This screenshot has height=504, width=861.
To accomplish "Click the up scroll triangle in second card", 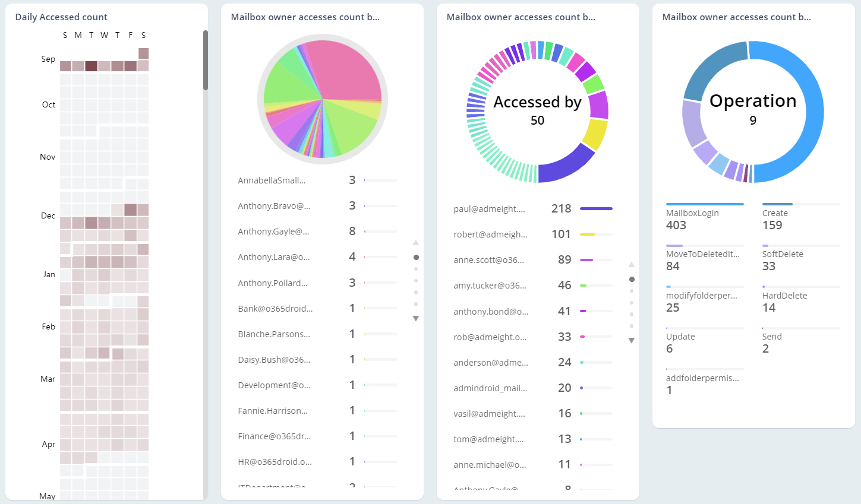I will point(416,242).
